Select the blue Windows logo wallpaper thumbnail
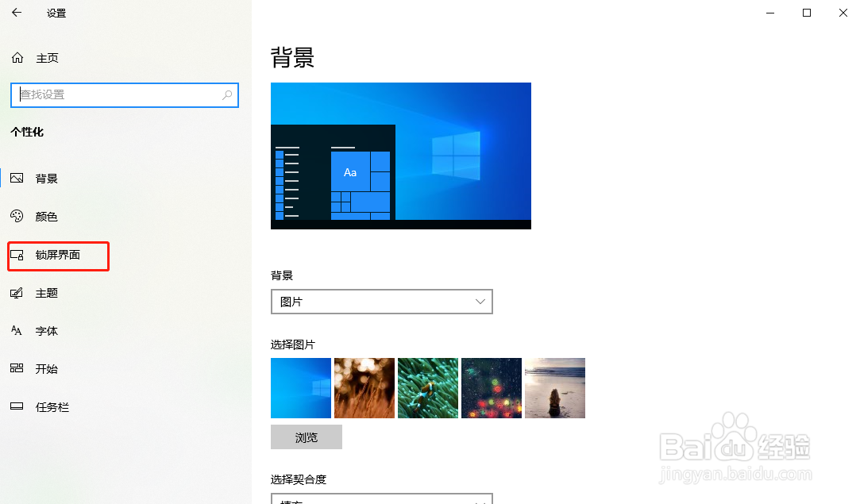Screen dimensions: 860x504 coord(300,388)
